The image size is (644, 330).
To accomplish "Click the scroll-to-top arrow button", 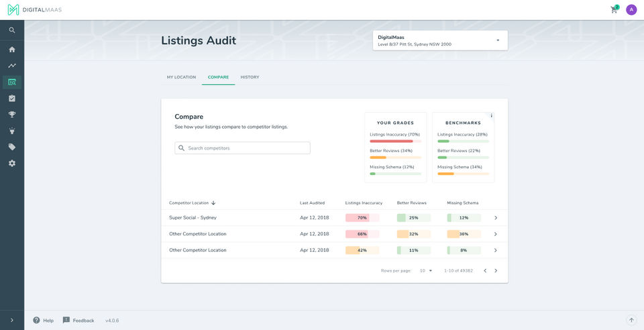I will point(631,320).
